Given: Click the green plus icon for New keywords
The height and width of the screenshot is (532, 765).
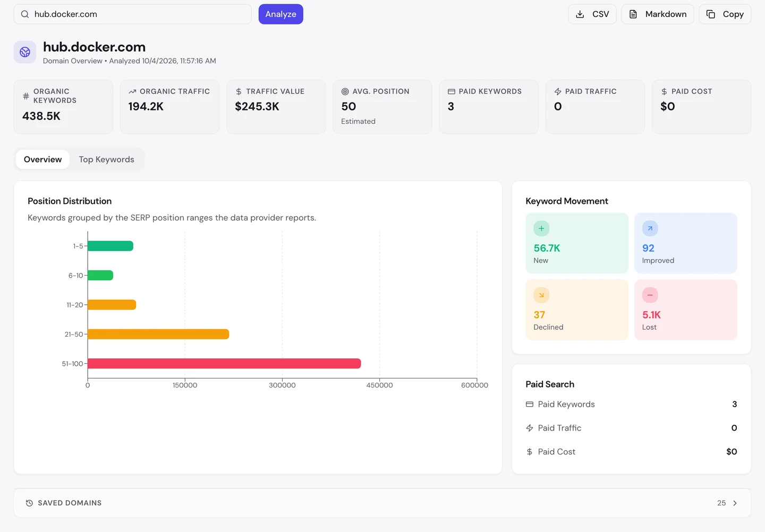Looking at the screenshot, I should pyautogui.click(x=541, y=228).
